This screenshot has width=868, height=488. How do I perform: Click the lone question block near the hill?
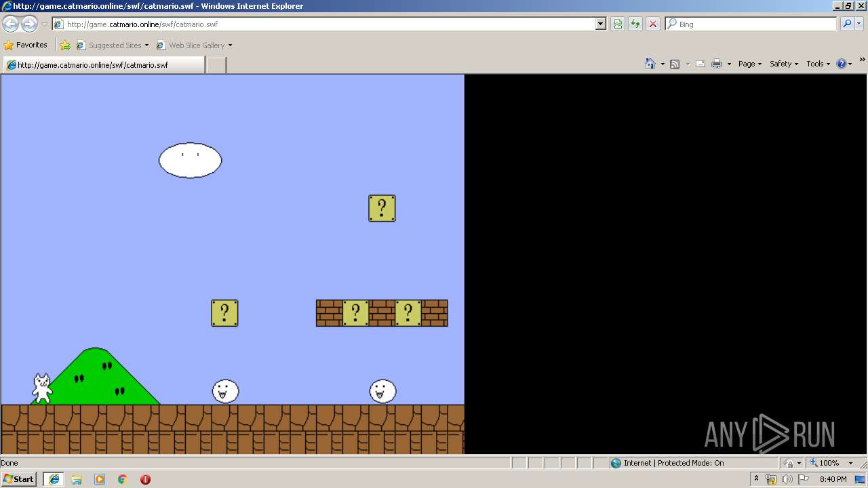tap(224, 313)
